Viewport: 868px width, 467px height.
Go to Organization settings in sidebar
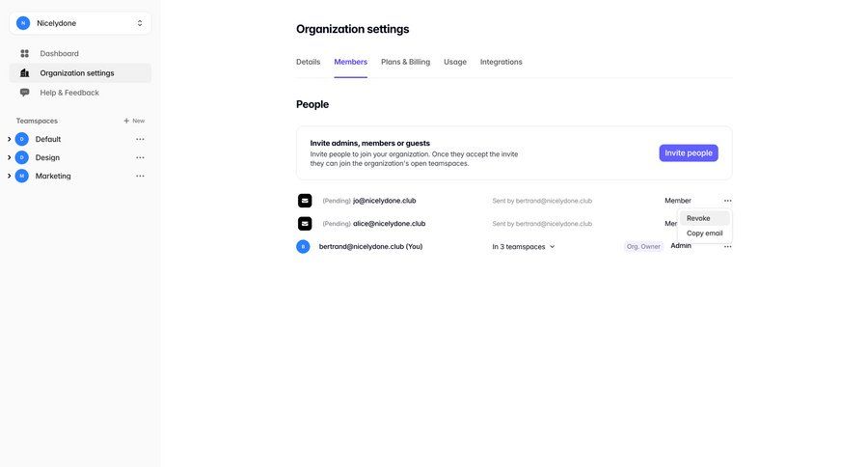pos(77,73)
